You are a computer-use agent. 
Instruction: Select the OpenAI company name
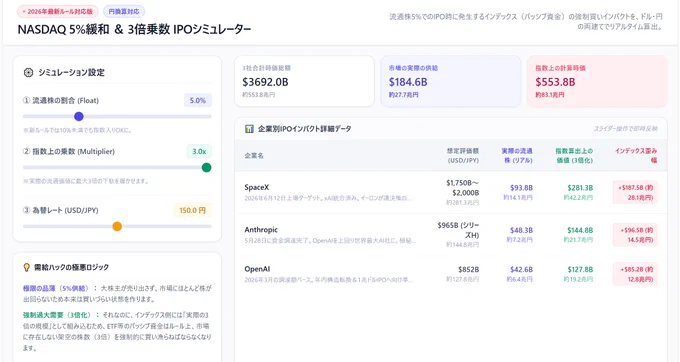coord(257,269)
